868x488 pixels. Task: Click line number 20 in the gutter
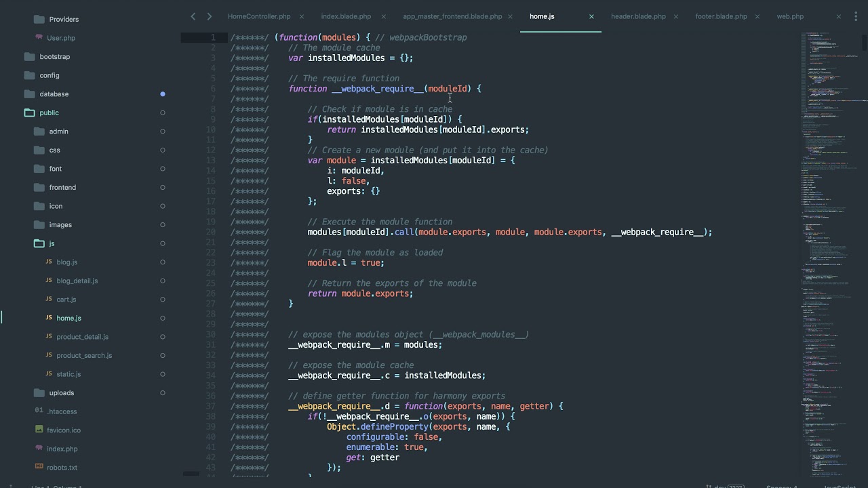pyautogui.click(x=211, y=232)
